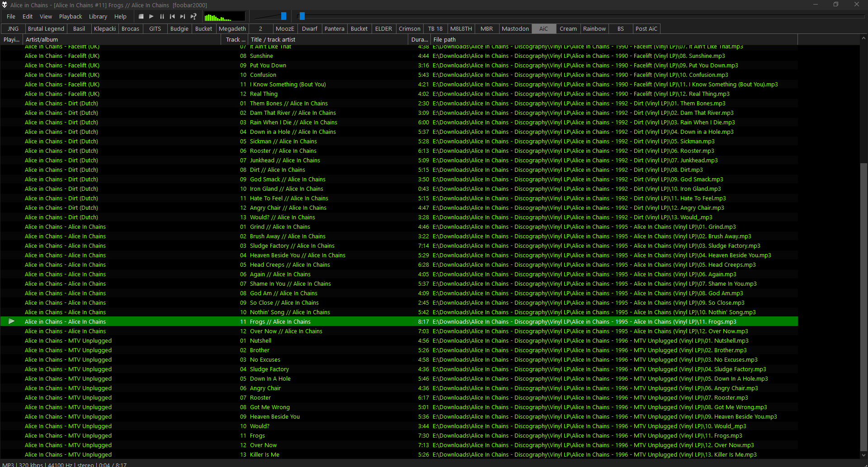Open the Mastodon playlist tab
Image resolution: width=868 pixels, height=467 pixels.
click(515, 29)
